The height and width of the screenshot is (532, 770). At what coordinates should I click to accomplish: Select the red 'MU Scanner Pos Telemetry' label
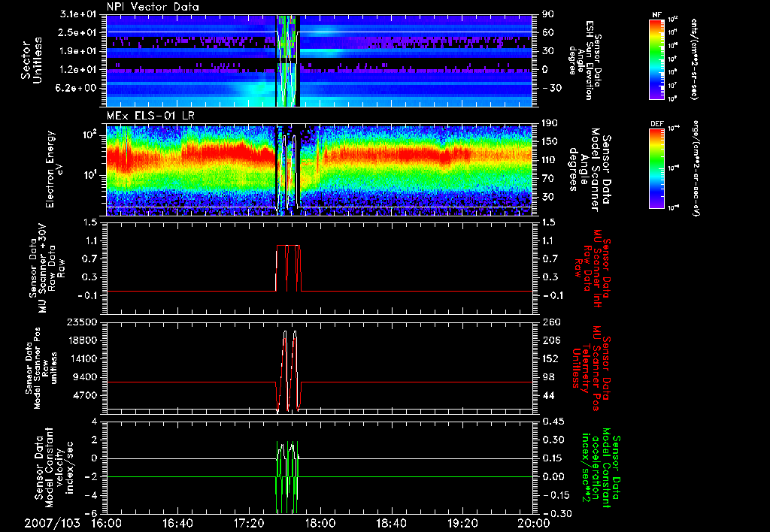click(x=591, y=368)
